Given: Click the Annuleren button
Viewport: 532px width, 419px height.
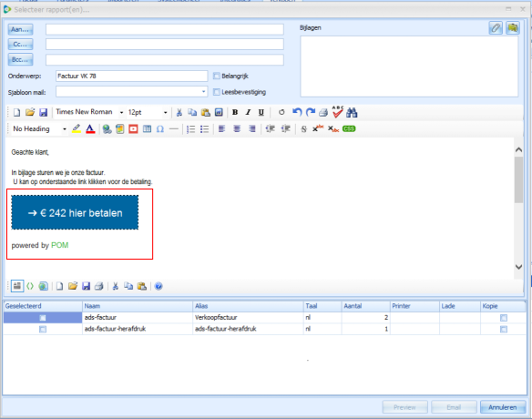Looking at the screenshot, I should pos(503,407).
